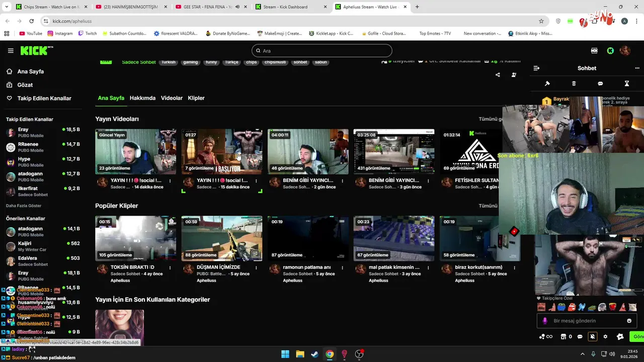The width and height of the screenshot is (644, 362).
Task: Open Eray channel in followed list
Action: coord(43,132)
